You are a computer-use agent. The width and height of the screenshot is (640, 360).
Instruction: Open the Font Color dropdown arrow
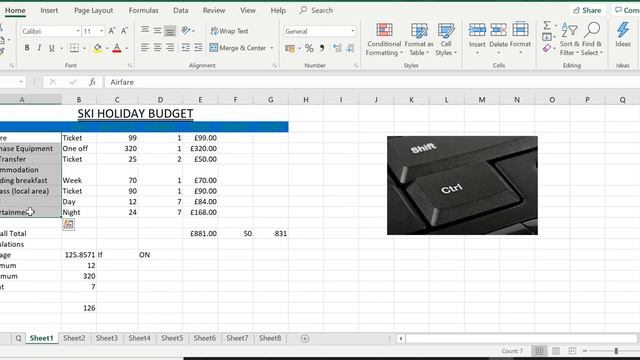click(127, 48)
